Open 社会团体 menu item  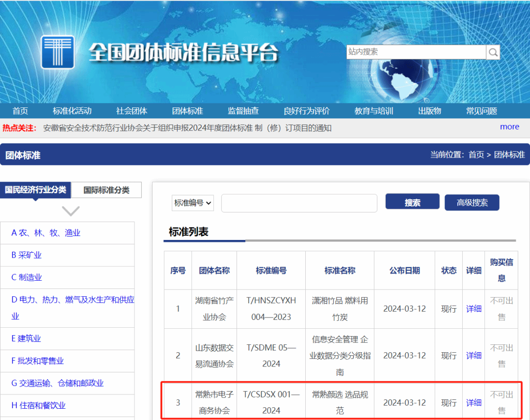pyautogui.click(x=132, y=111)
